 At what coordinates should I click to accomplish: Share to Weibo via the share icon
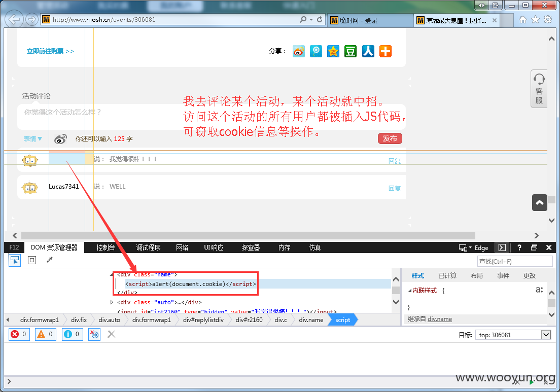pos(299,51)
